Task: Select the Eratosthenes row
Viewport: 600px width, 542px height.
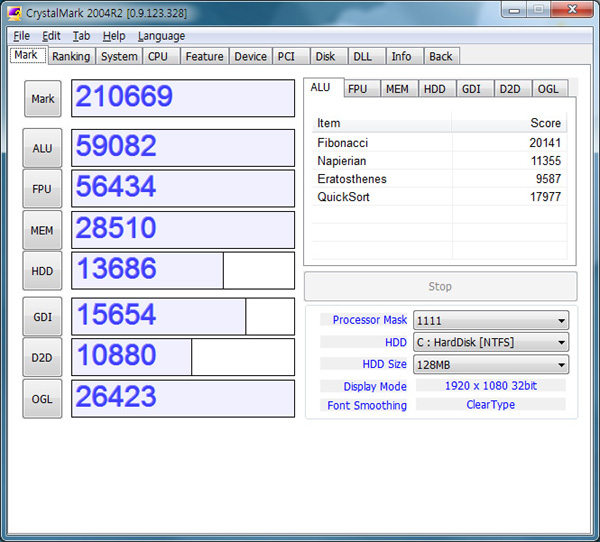Action: click(440, 179)
